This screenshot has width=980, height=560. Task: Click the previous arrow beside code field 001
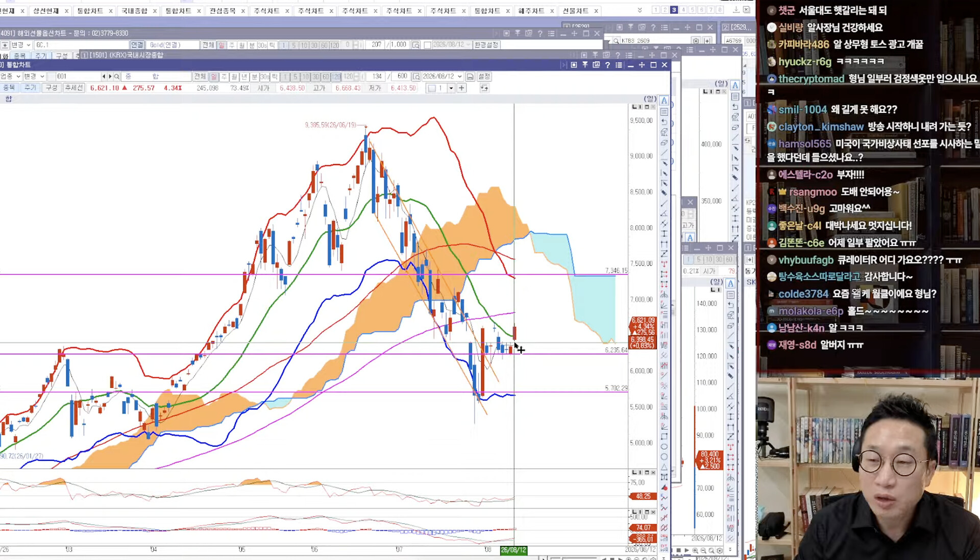[104, 77]
